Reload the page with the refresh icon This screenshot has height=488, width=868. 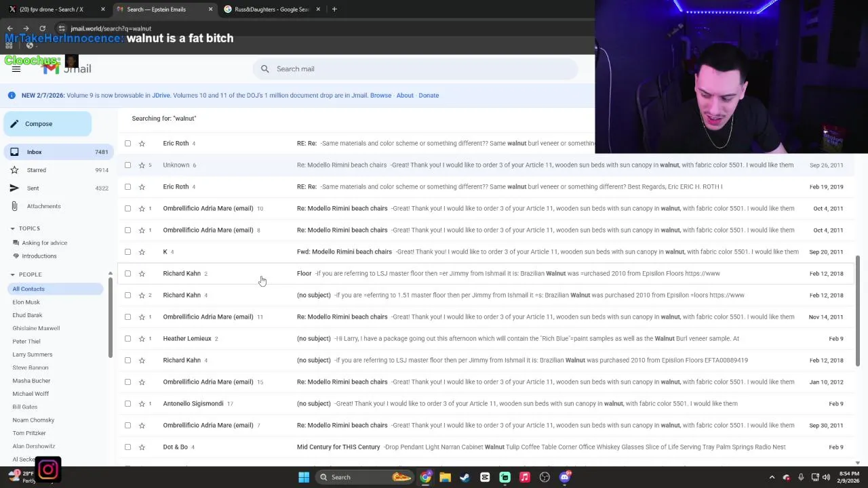(x=42, y=28)
